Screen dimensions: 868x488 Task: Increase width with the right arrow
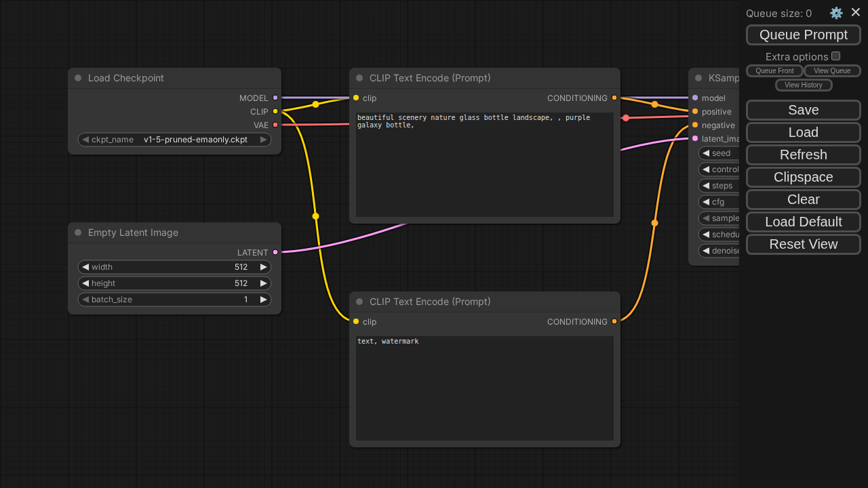click(264, 267)
